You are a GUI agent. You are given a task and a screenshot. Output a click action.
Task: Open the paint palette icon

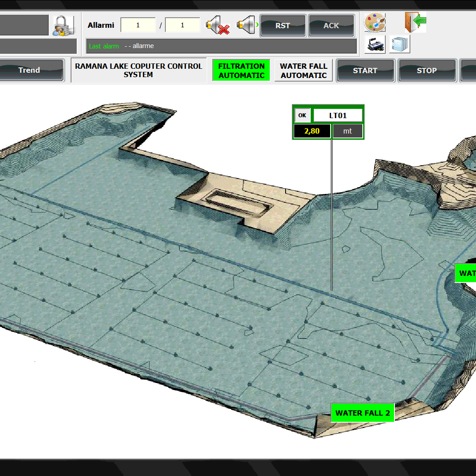(375, 23)
